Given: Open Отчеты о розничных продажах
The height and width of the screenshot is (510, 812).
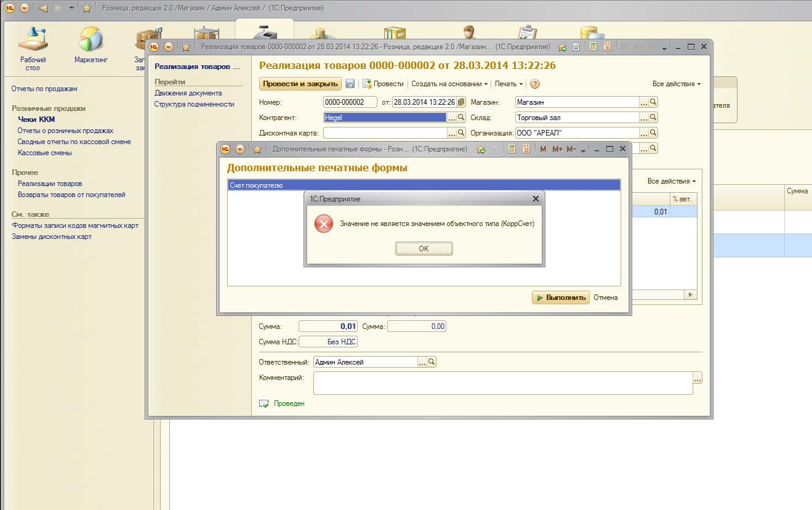Looking at the screenshot, I should (65, 131).
